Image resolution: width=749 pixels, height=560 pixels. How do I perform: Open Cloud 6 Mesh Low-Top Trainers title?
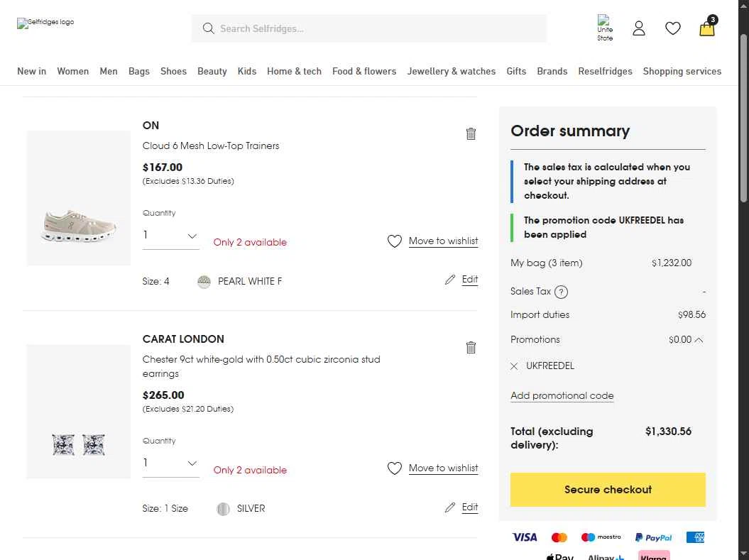pos(211,146)
